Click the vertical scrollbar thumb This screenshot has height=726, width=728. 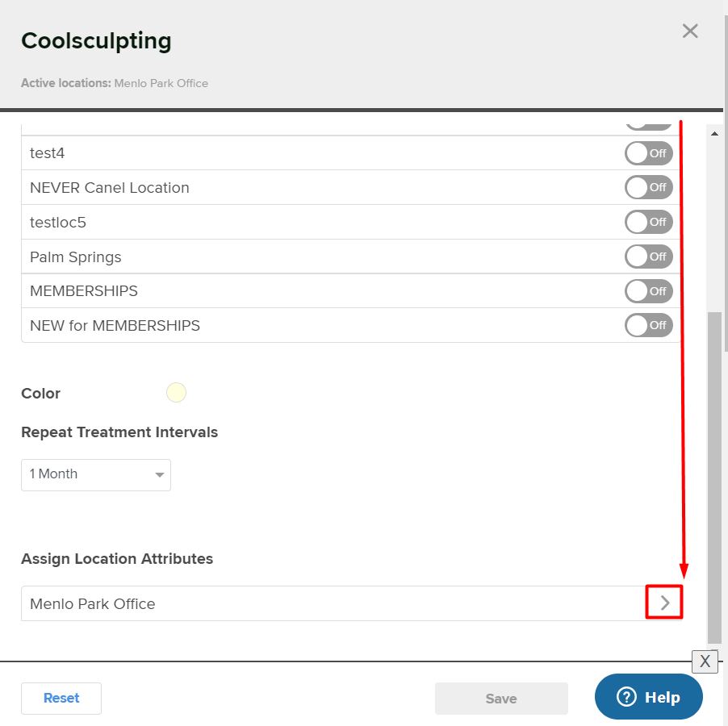(x=714, y=478)
